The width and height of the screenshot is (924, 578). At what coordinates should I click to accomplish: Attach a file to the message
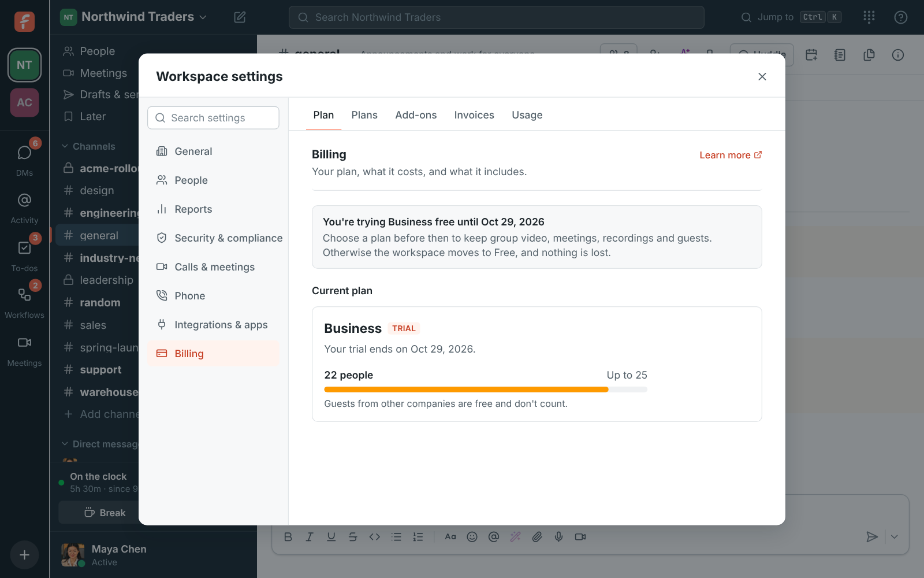[x=537, y=537]
